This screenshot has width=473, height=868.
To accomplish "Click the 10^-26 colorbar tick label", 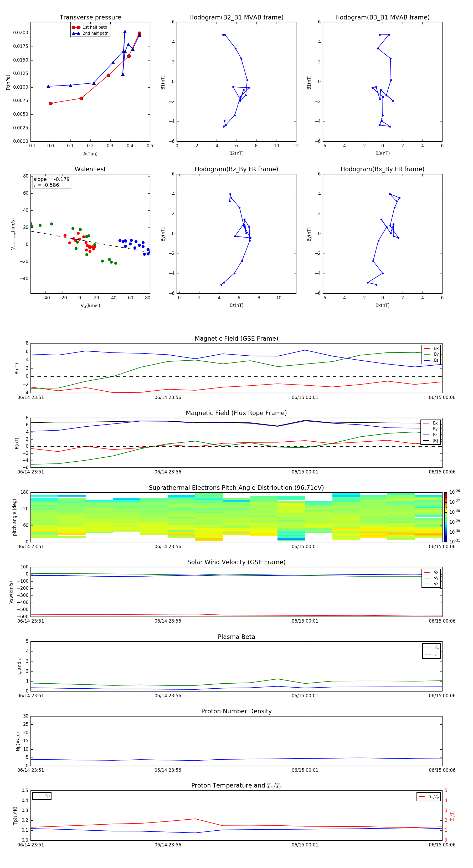I will 455,492.
